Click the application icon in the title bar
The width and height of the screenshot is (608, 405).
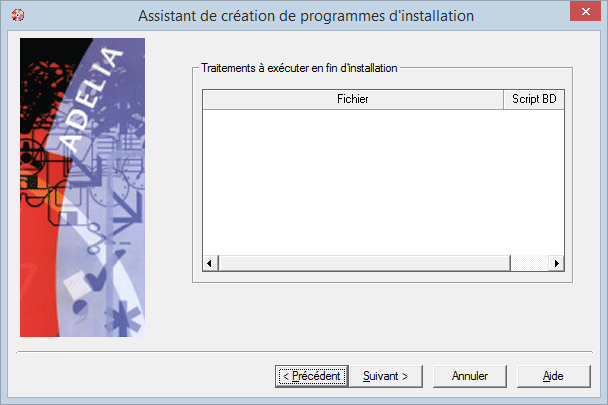click(18, 15)
